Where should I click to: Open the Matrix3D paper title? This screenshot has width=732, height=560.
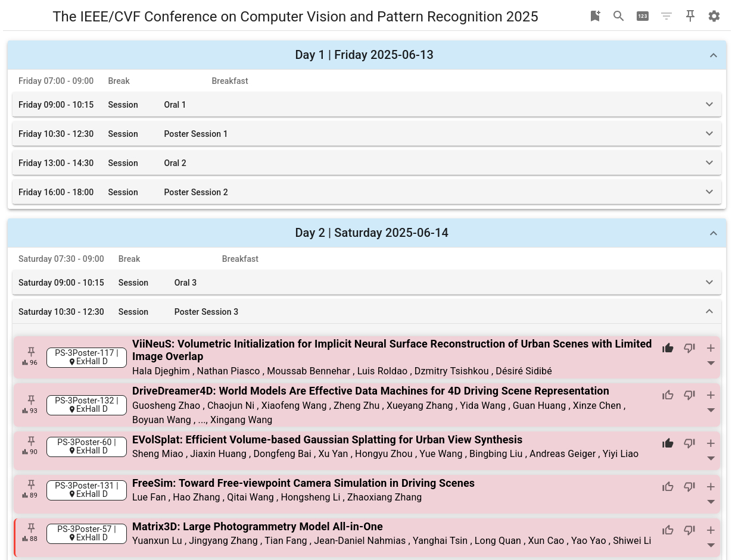click(257, 527)
